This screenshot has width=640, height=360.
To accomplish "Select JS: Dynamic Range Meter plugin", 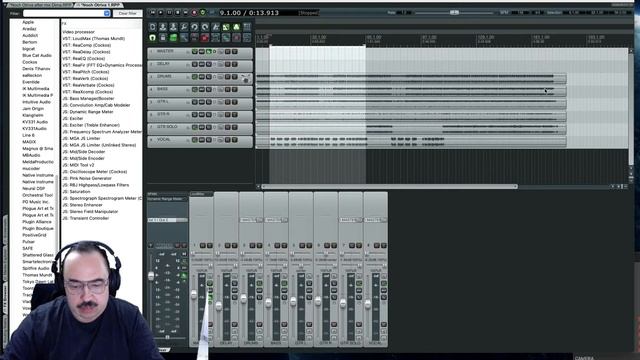I will [x=88, y=112].
